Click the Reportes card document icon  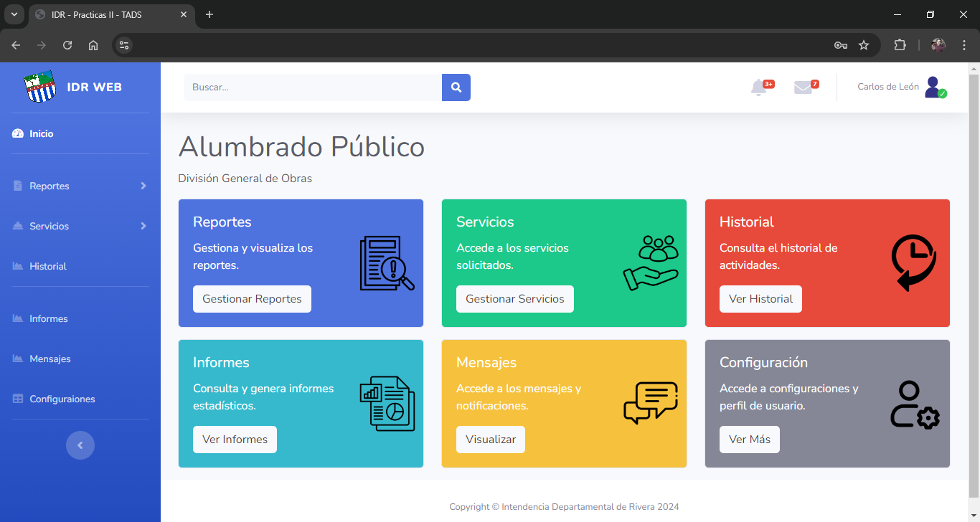tap(387, 263)
